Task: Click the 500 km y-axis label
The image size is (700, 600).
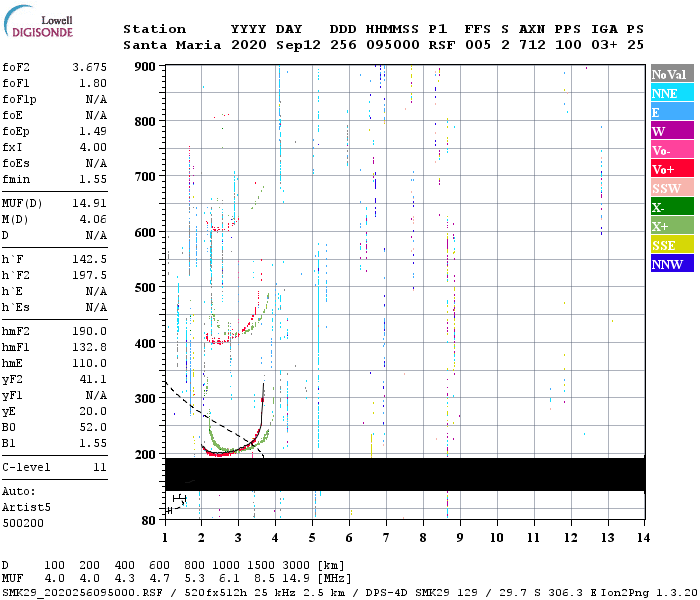Action: coord(145,288)
